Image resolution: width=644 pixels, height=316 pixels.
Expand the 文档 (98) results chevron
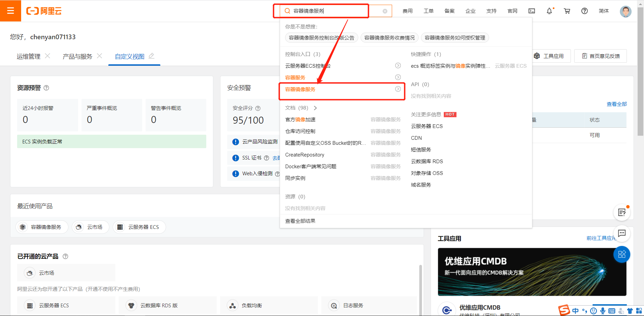click(315, 108)
